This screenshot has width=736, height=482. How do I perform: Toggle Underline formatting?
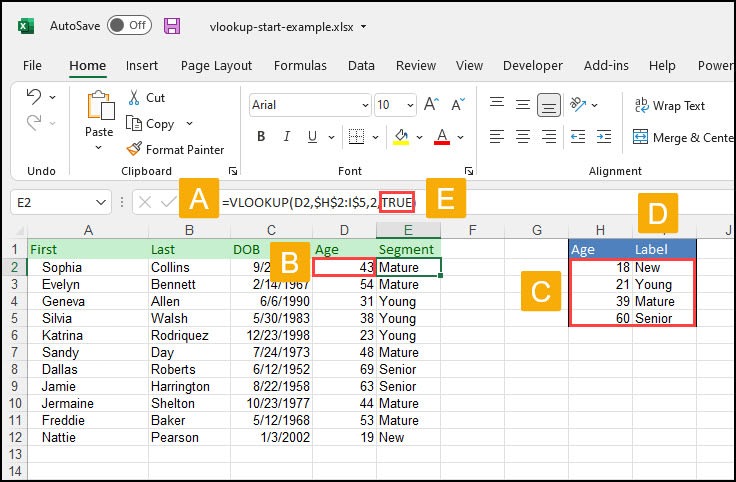pyautogui.click(x=313, y=137)
